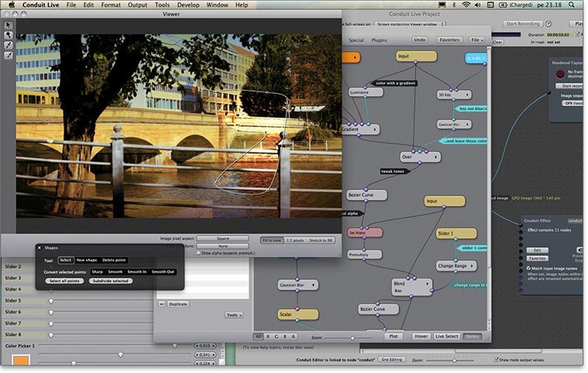588x373 pixels.
Task: Click the minus button beside Duplicate
Action: pos(161,304)
